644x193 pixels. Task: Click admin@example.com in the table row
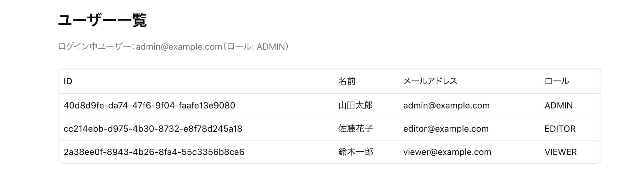[x=447, y=105]
